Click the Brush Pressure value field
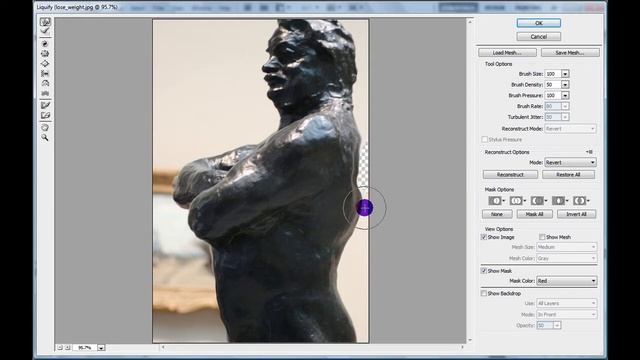This screenshot has height=360, width=640. [x=553, y=95]
